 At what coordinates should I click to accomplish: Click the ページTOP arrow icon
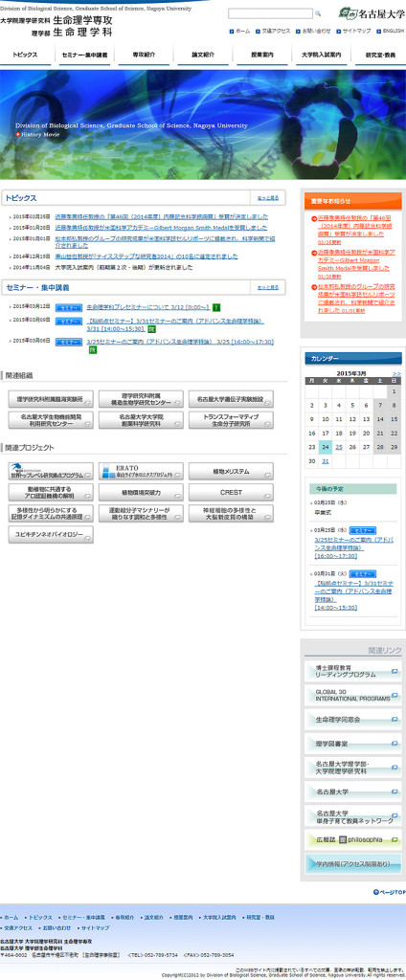376,892
